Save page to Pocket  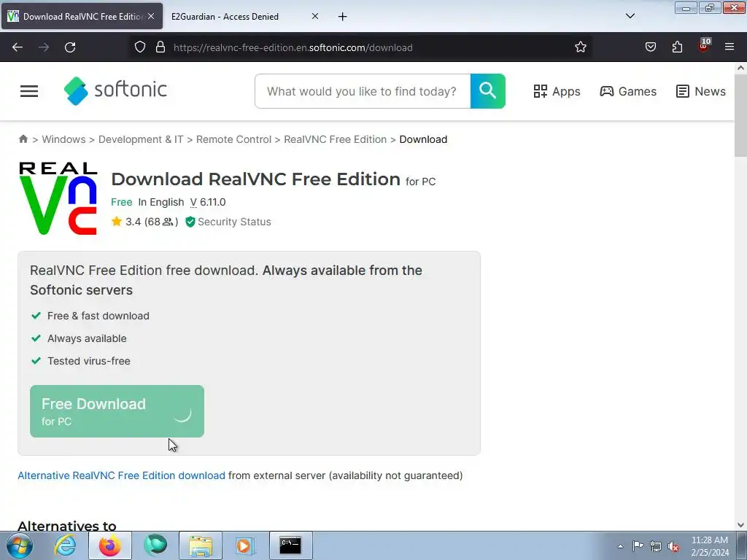[x=650, y=47]
